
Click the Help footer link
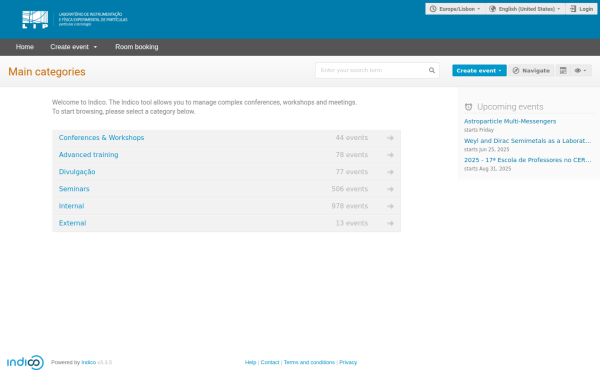coord(250,362)
